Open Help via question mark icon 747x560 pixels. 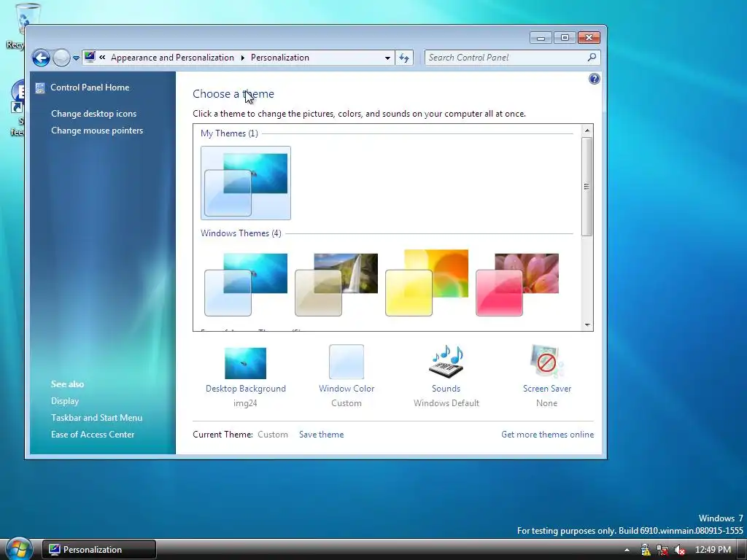[594, 79]
